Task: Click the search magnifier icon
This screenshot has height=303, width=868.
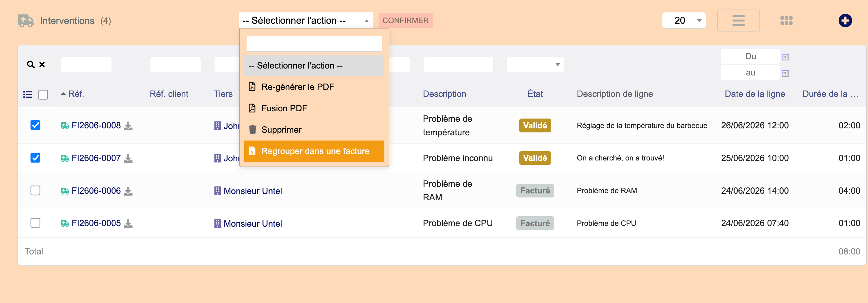Action: pos(31,64)
